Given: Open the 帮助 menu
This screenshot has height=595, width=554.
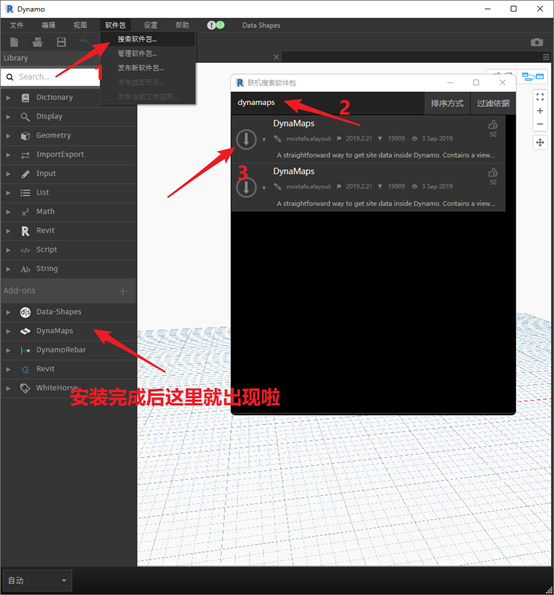Looking at the screenshot, I should pyautogui.click(x=182, y=25).
